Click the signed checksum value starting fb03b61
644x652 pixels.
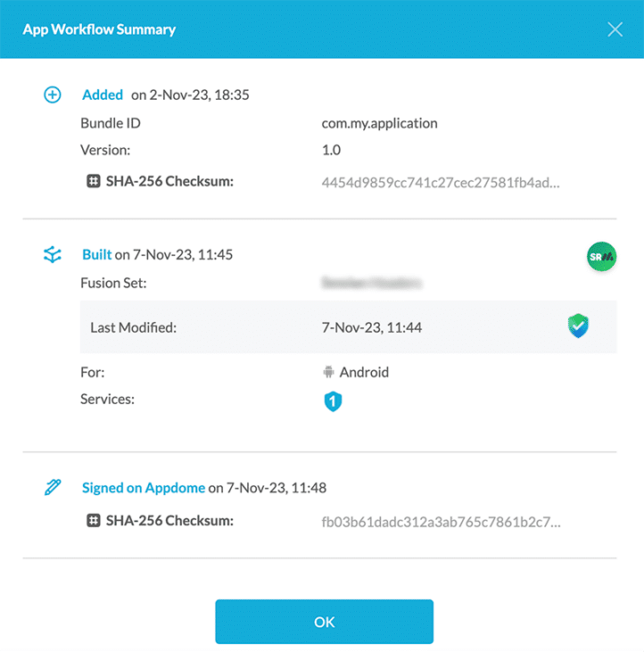click(x=441, y=521)
